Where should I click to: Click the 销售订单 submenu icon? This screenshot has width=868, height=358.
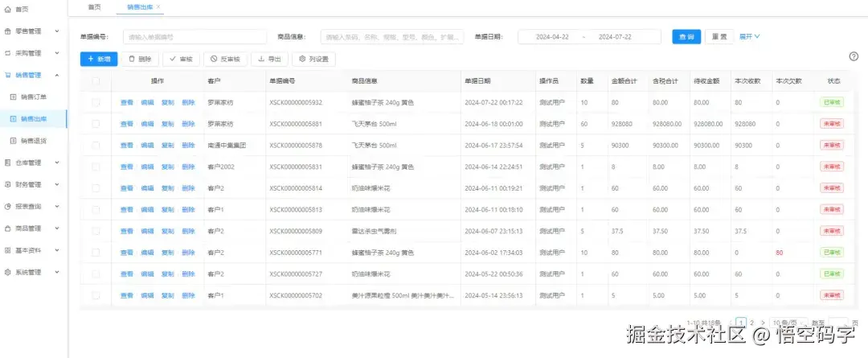pos(14,97)
